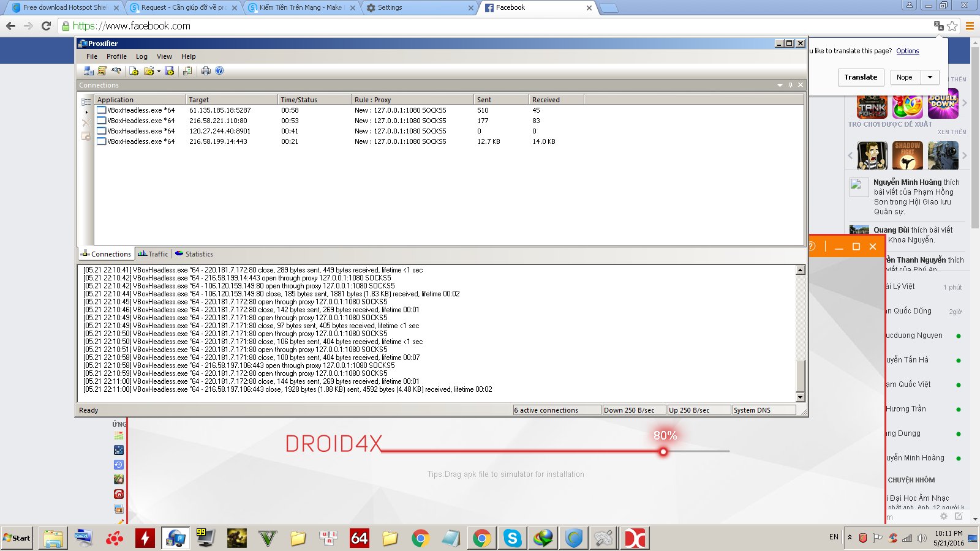Screen dimensions: 980x551
Task: Switch to the Free download Hotspot Shield tab
Action: pyautogui.click(x=65, y=8)
